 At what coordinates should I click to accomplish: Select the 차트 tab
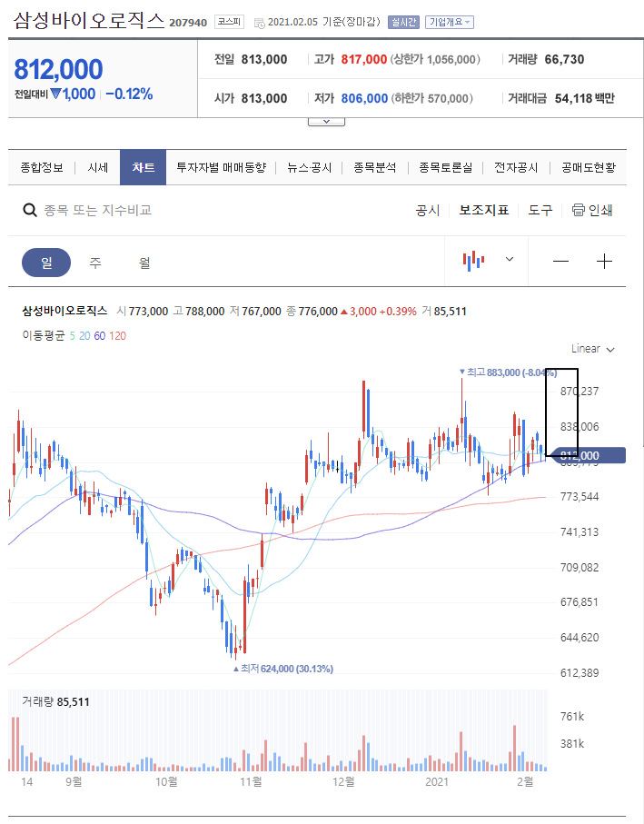(x=143, y=168)
